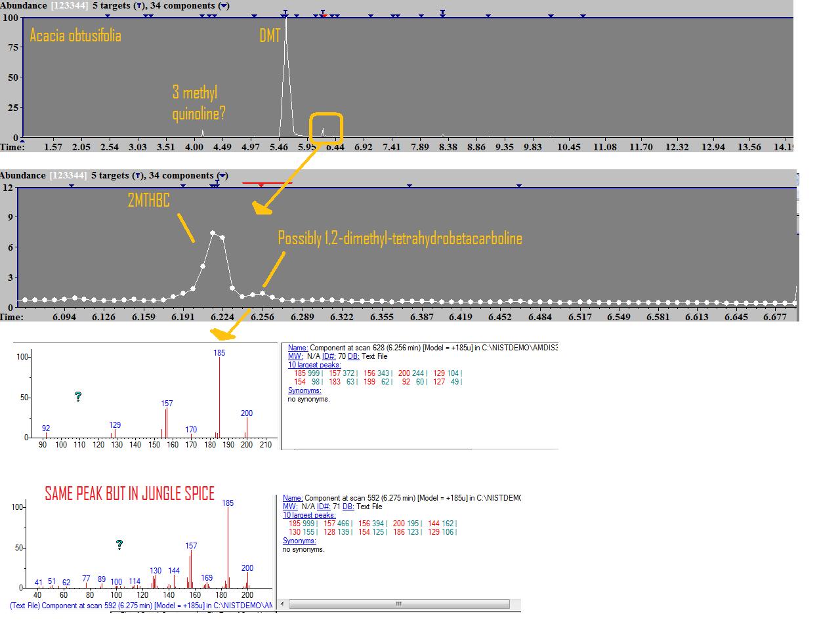Viewport: 840px width, 622px height.
Task: Click the 185 peak label in upper spectrum
Action: click(x=219, y=353)
